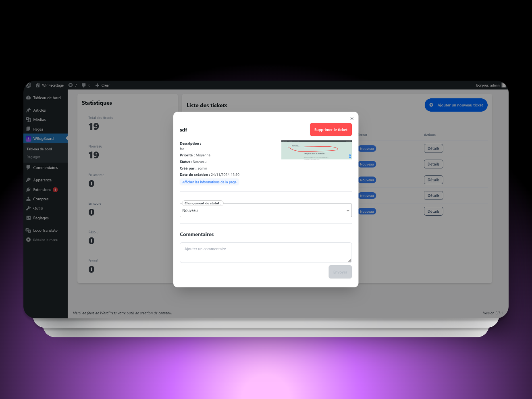Click the Pages icon in sidebar
This screenshot has height=399, width=532.
pos(29,129)
